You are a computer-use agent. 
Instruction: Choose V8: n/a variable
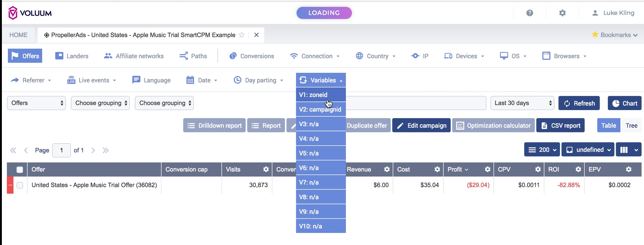321,197
